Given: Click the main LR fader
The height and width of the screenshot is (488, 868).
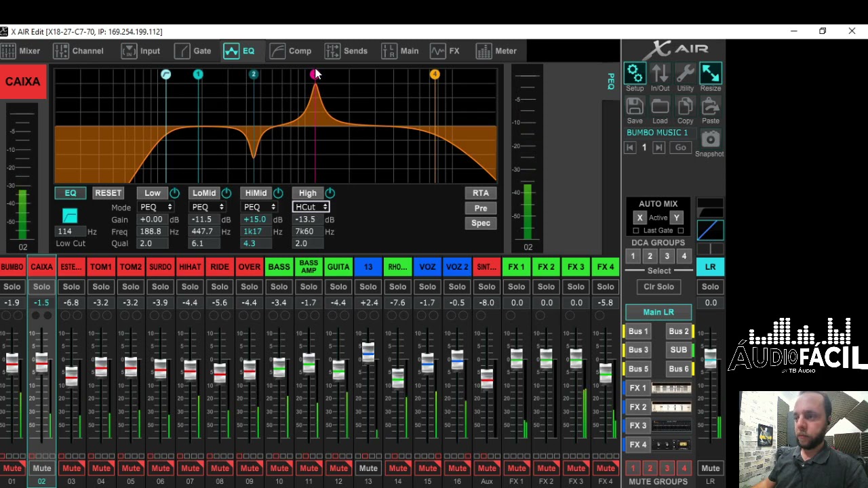Looking at the screenshot, I should coord(710,358).
